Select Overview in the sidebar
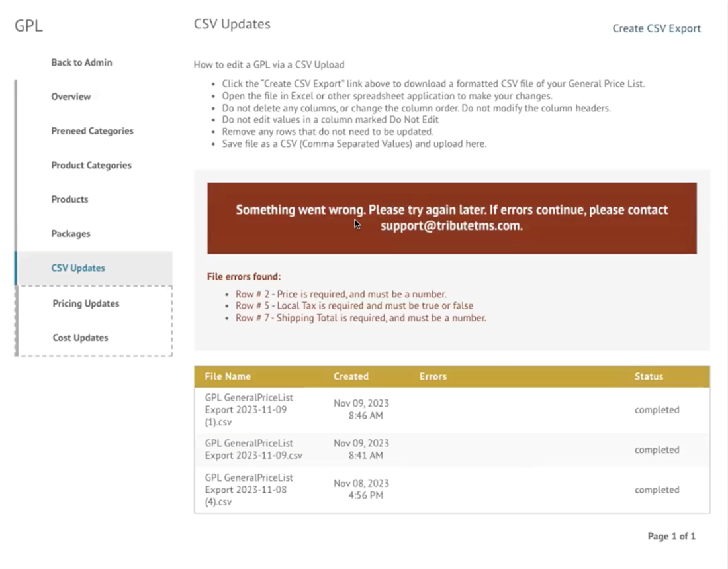728x569 pixels. pos(71,97)
